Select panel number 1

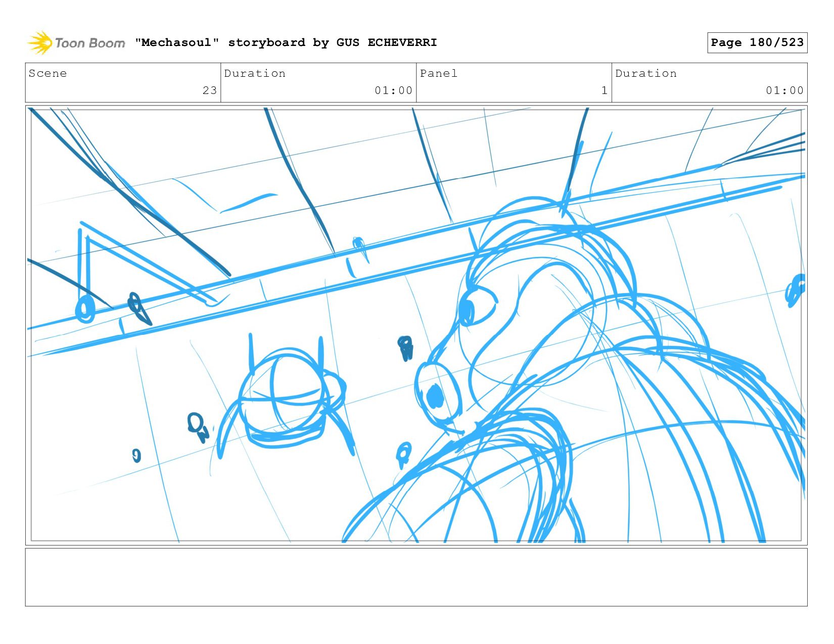pos(605,90)
